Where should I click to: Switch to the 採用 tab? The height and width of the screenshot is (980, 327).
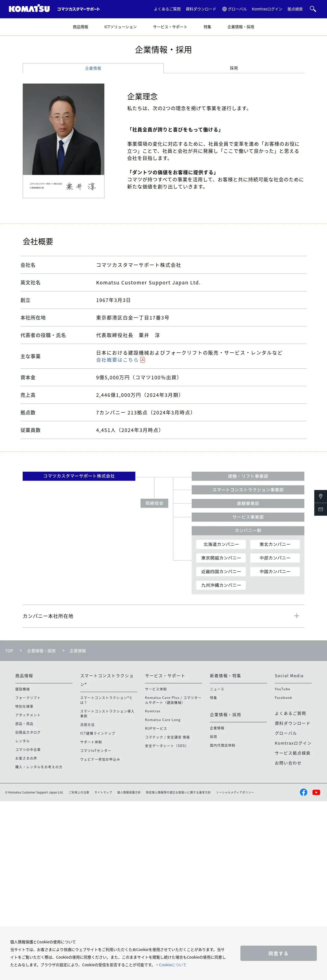click(234, 68)
